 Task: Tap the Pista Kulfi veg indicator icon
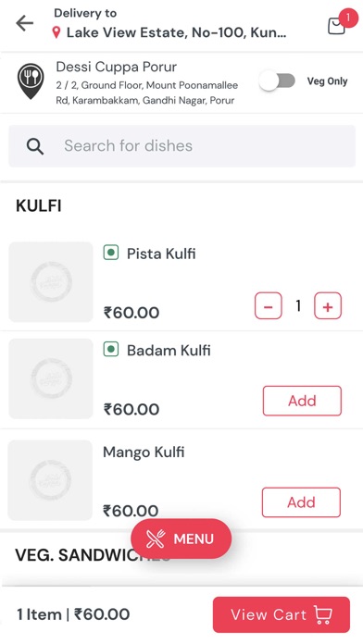click(x=111, y=253)
